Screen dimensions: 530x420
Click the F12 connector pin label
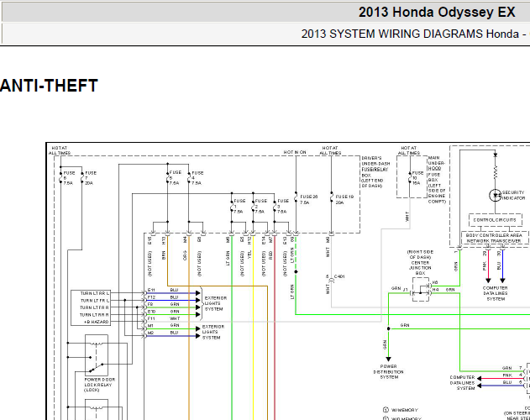tap(151, 297)
